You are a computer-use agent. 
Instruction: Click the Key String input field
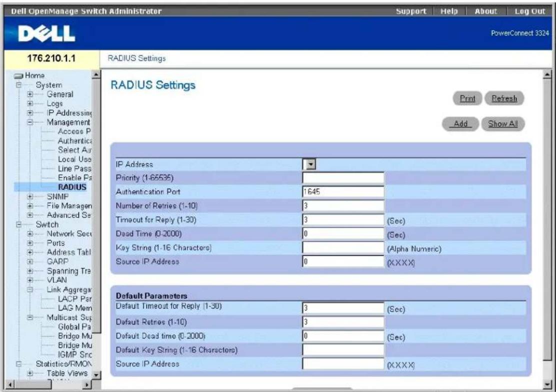343,247
